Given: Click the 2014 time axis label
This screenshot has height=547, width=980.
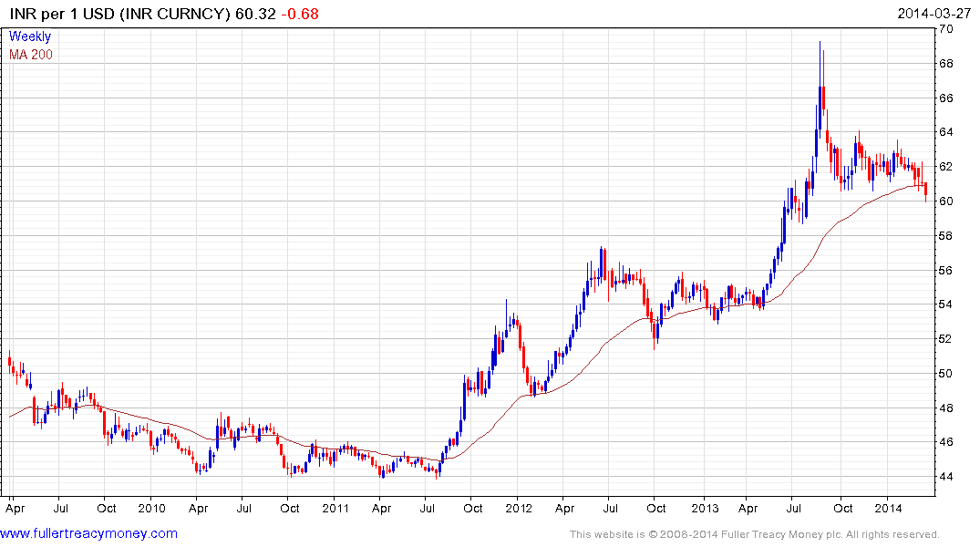Looking at the screenshot, I should (888, 508).
